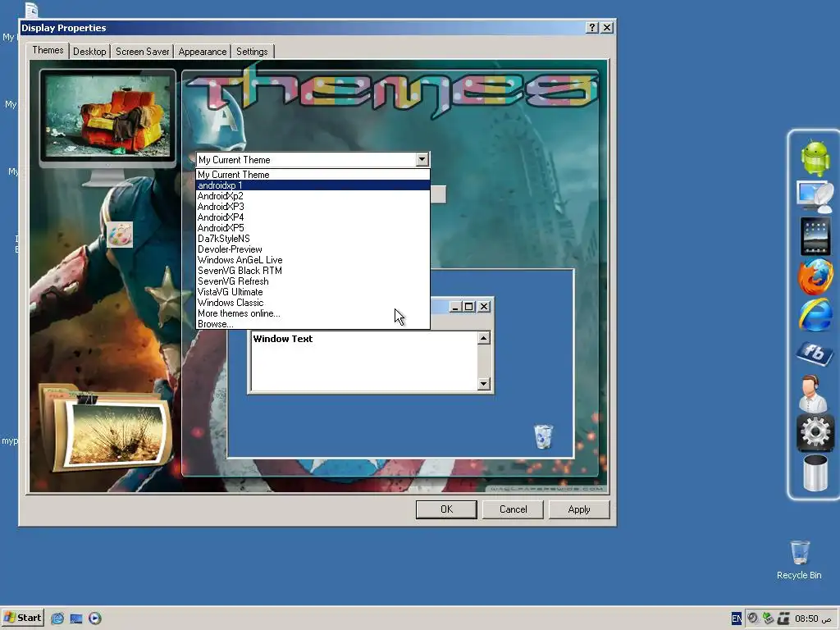
Task: Choose androidxp 1 theme from the list
Action: tap(313, 185)
